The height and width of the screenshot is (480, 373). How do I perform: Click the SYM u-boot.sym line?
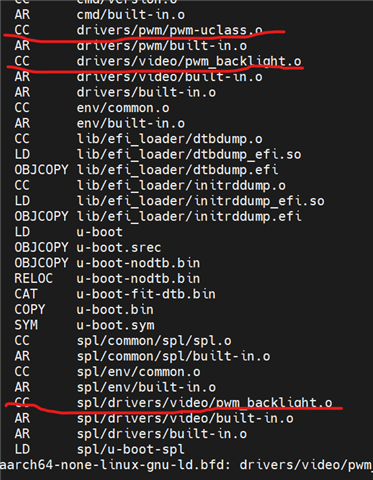(84, 325)
